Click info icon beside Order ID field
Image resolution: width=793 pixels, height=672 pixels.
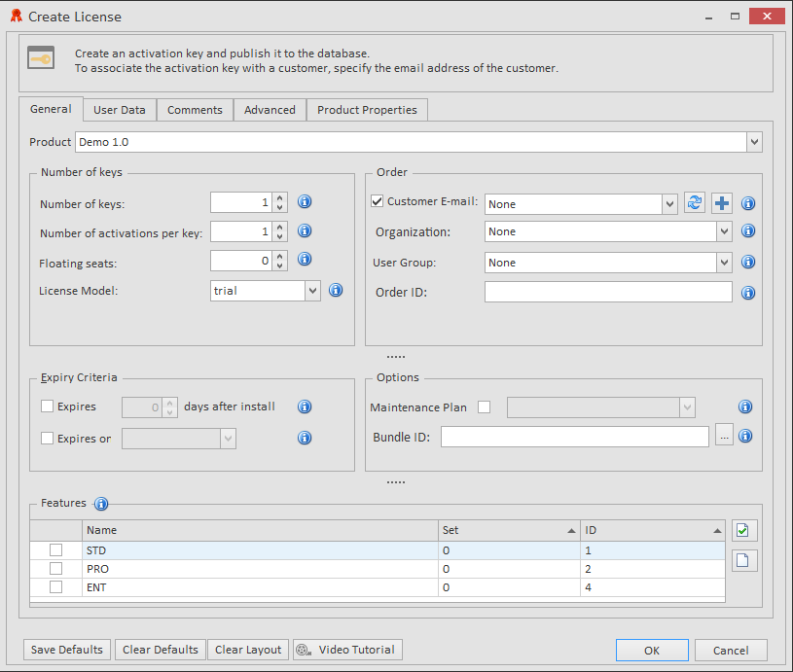coord(747,293)
